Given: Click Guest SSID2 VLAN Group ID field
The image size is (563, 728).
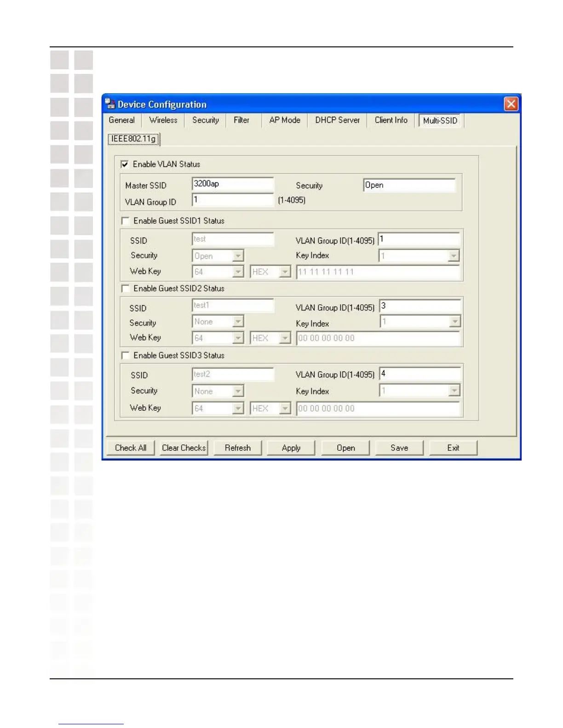Looking at the screenshot, I should 420,306.
